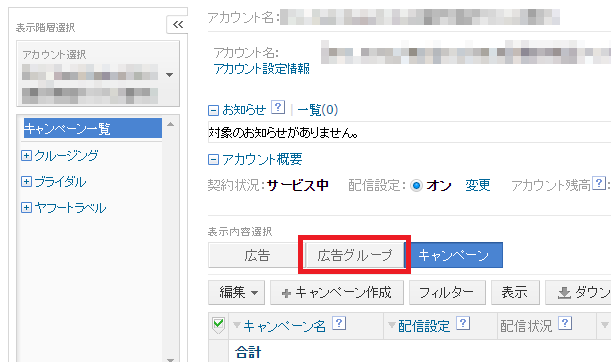Click the 表示 button
611x362 pixels.
(x=515, y=292)
